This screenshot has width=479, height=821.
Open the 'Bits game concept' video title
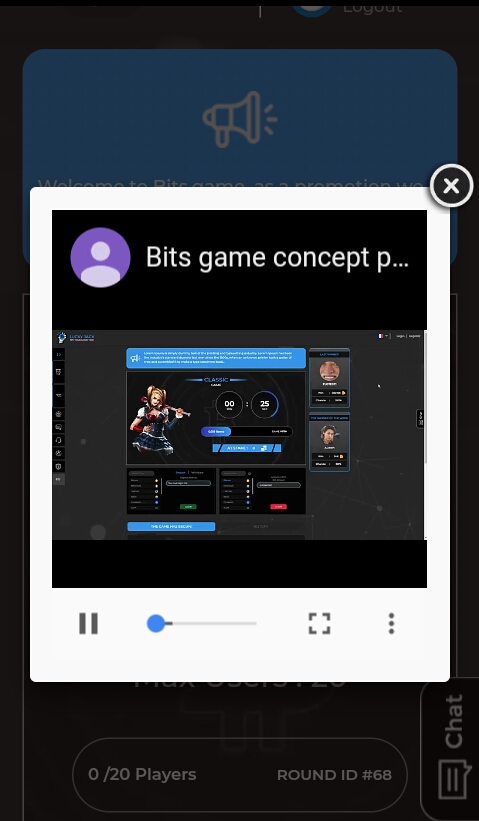tap(277, 258)
